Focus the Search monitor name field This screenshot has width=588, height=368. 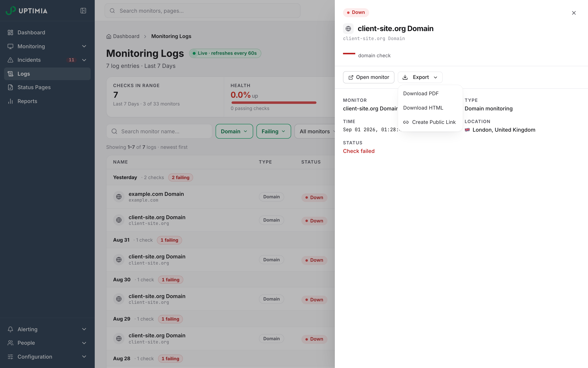pos(159,131)
